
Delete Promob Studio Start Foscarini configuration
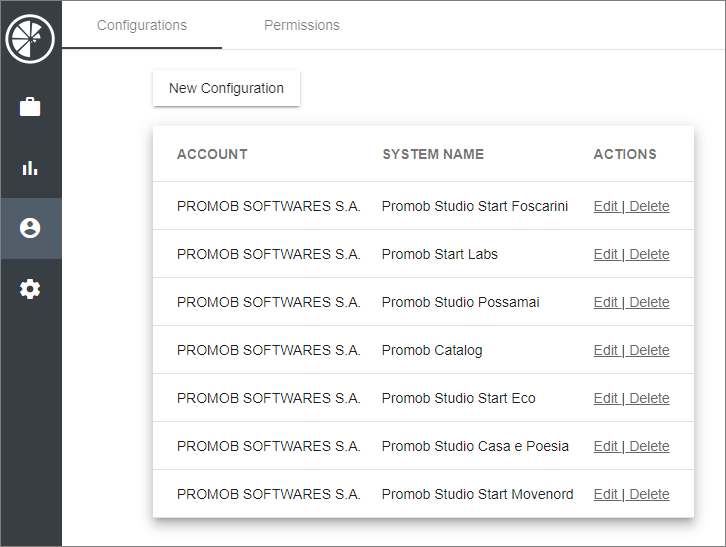[x=649, y=206]
